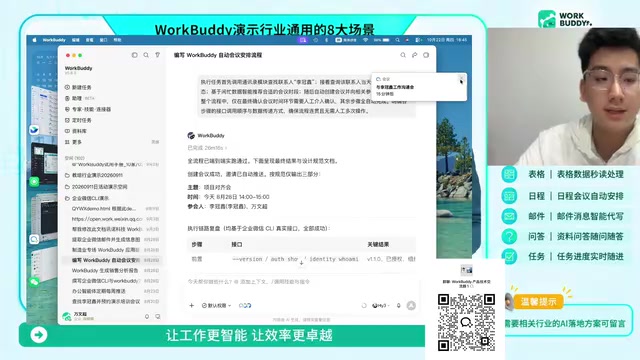Click the blue bird app icon in dock
Screen dimensions: 640x360
click(34, 130)
